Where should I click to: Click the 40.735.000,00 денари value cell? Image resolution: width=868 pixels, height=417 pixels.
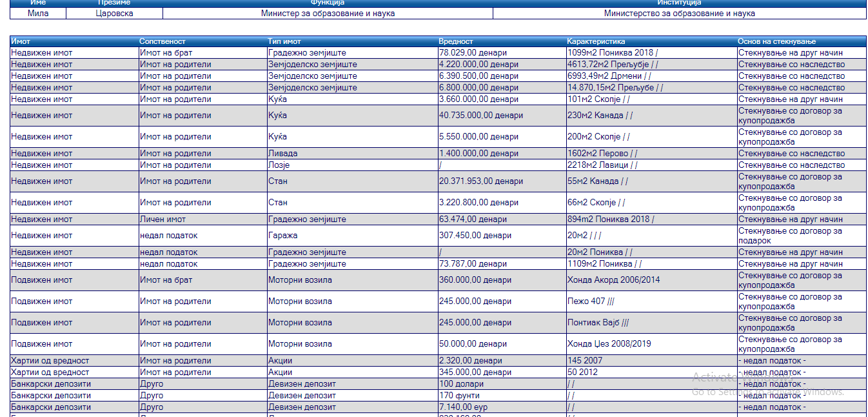(x=480, y=116)
